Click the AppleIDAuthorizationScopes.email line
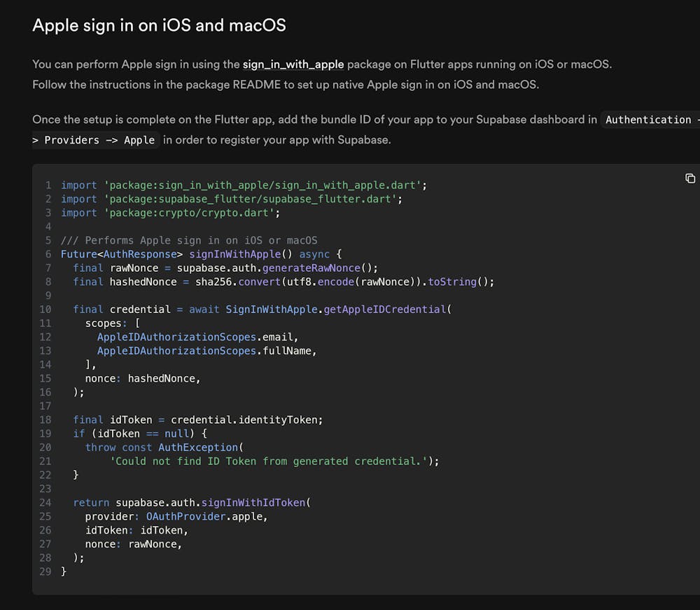The image size is (700, 610). click(x=198, y=337)
